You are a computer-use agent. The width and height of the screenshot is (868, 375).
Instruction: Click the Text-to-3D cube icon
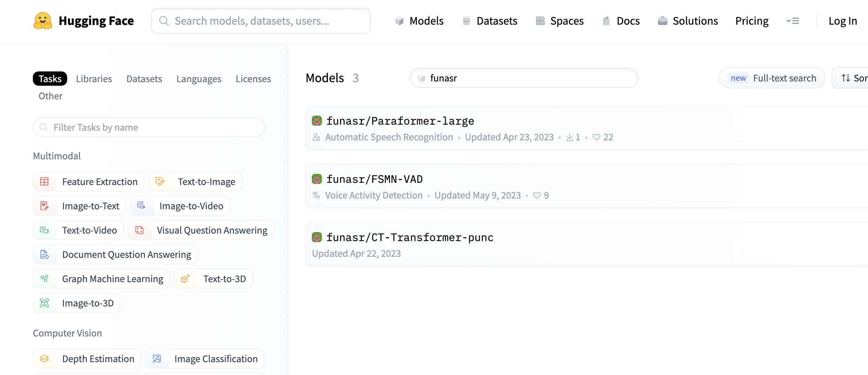185,279
